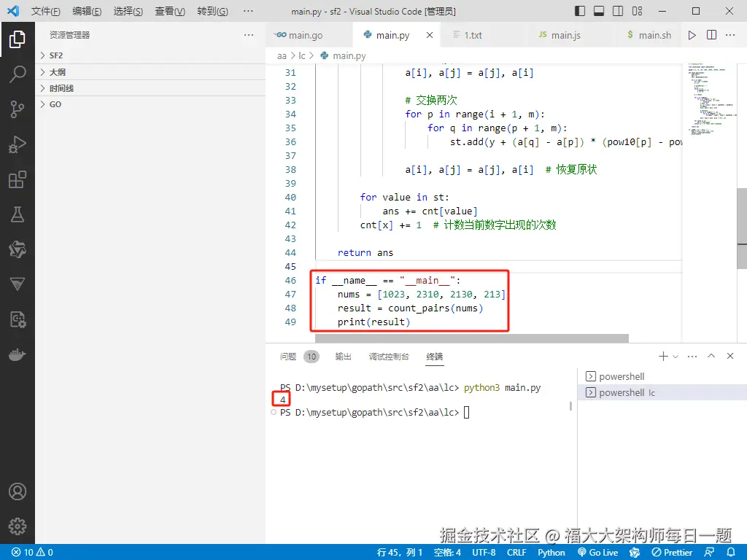Image resolution: width=747 pixels, height=560 pixels.
Task: Select the first powershell terminal
Action: [x=662, y=376]
